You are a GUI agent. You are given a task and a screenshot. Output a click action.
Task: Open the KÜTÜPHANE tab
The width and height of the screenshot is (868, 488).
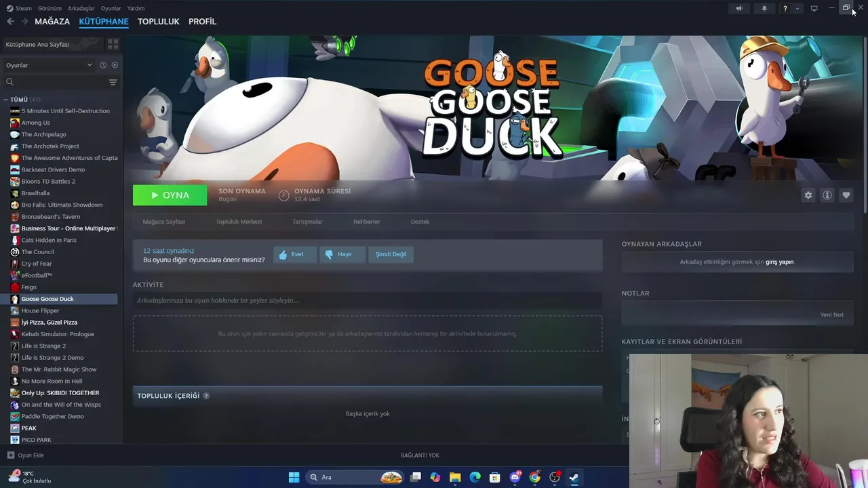(104, 22)
